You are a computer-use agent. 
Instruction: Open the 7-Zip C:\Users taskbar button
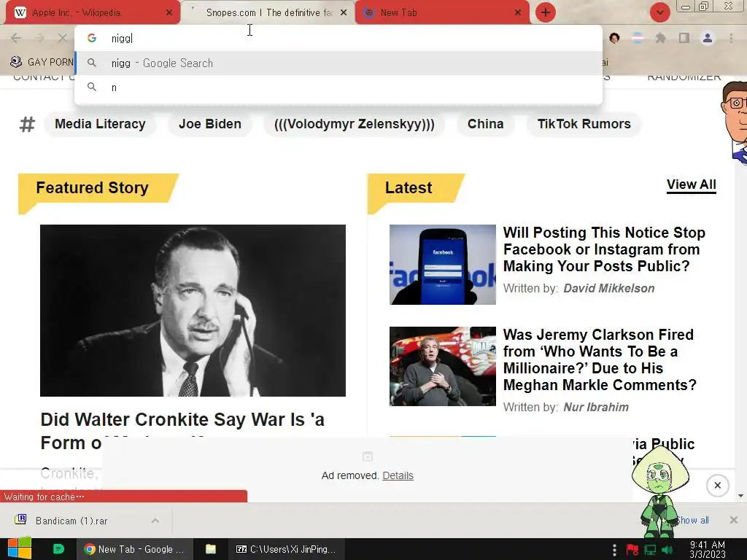click(286, 549)
